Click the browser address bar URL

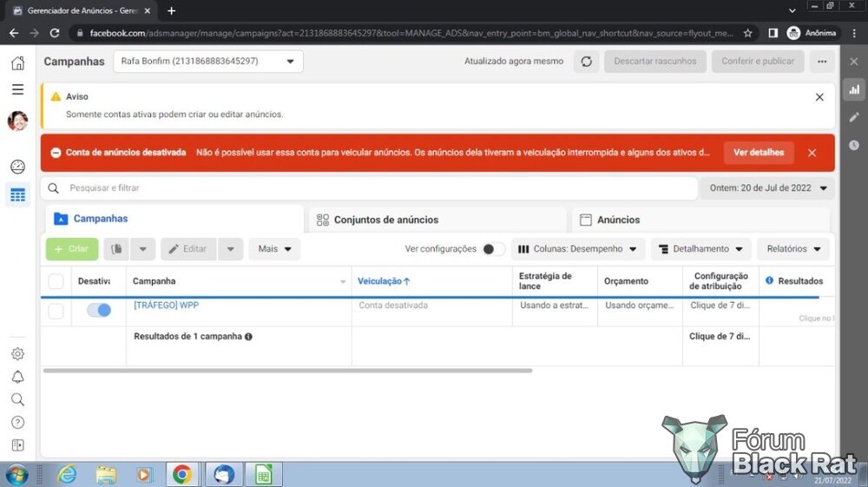coord(411,33)
